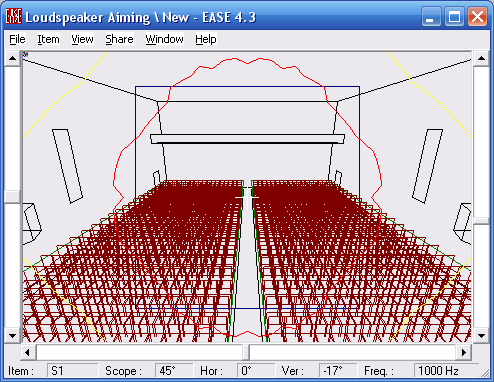
Task: Open the Window menu
Action: (x=164, y=39)
